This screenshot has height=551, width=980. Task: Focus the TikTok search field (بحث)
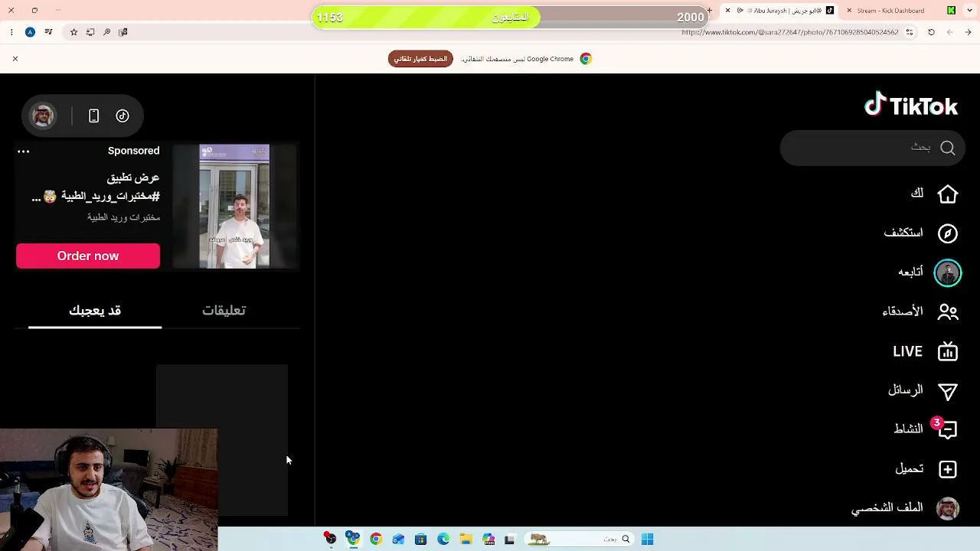tap(871, 148)
